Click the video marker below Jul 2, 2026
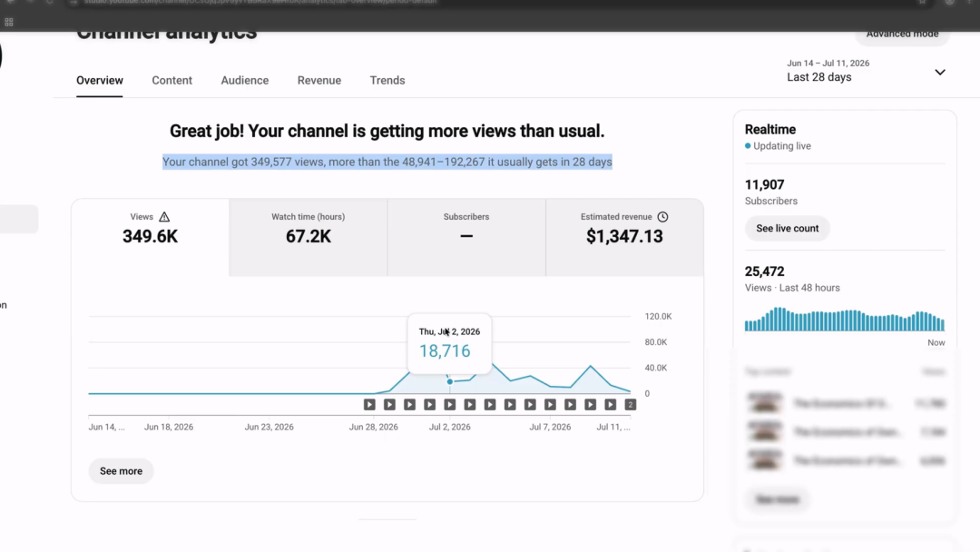 pos(449,405)
